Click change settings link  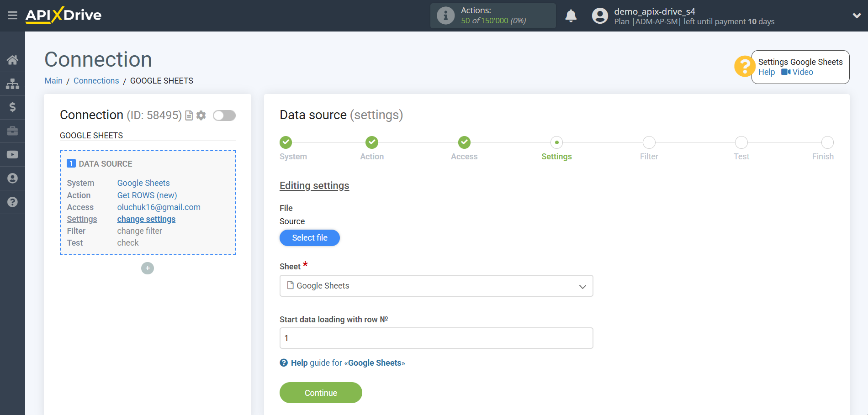coord(146,219)
